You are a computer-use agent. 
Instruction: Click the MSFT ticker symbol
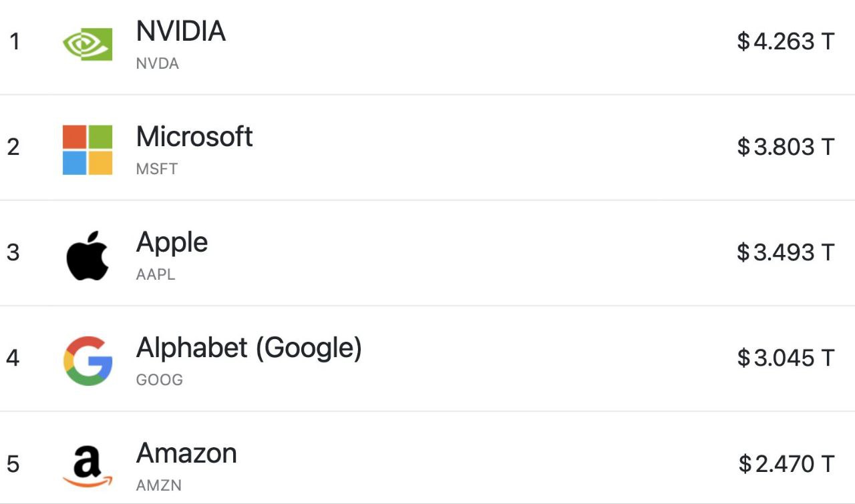[157, 169]
